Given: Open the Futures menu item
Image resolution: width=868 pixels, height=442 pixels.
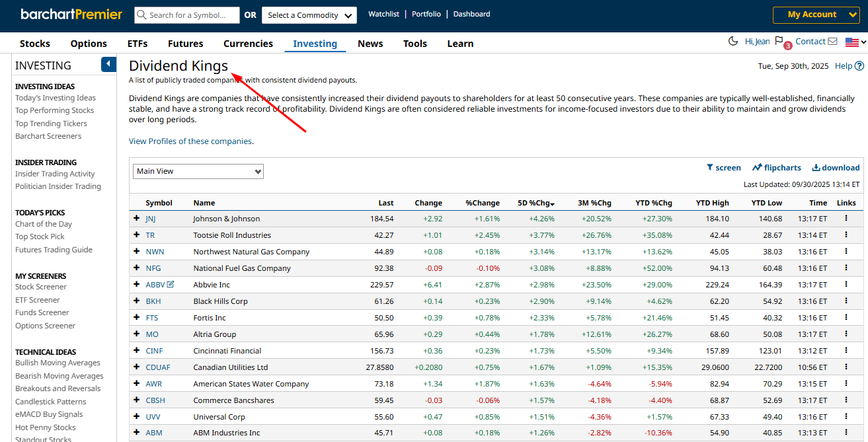Looking at the screenshot, I should [185, 44].
